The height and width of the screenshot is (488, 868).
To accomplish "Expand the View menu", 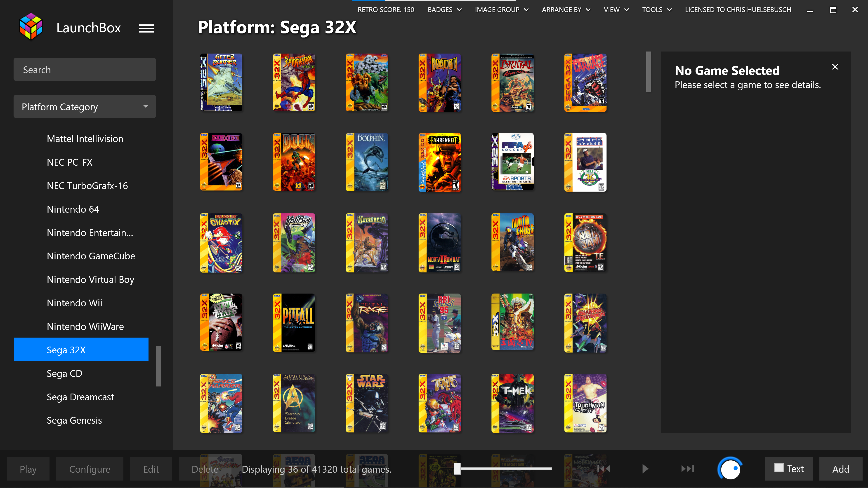I will point(616,9).
